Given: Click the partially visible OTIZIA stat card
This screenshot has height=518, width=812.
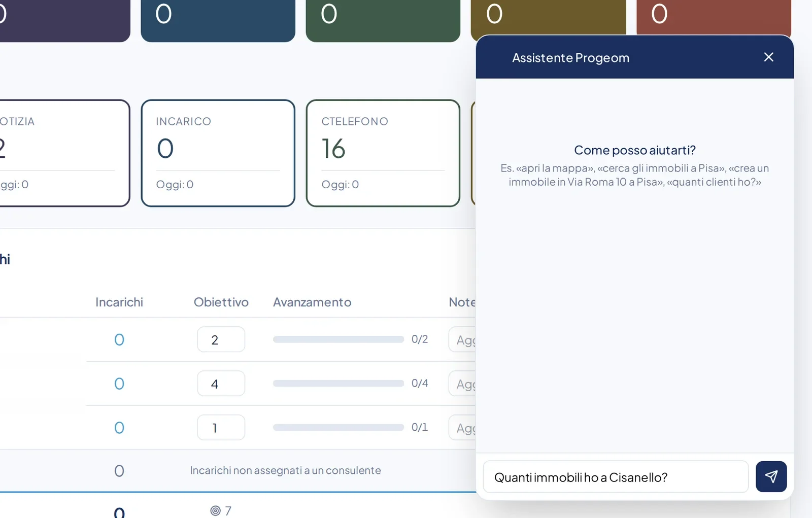Looking at the screenshot, I should tap(65, 153).
